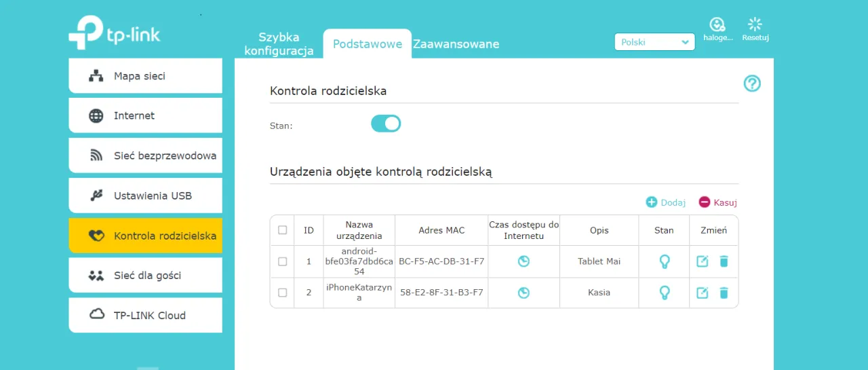Viewport: 868px width, 370px height.
Task: Click the parental control heart icon
Action: [x=96, y=236]
